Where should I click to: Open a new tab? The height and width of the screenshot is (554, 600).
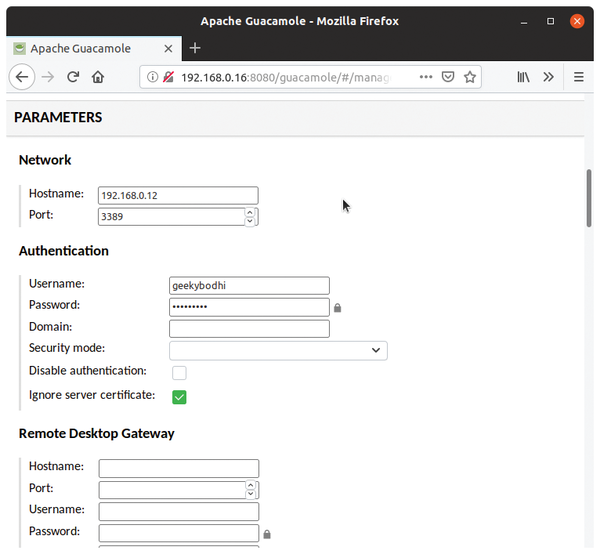click(x=195, y=48)
